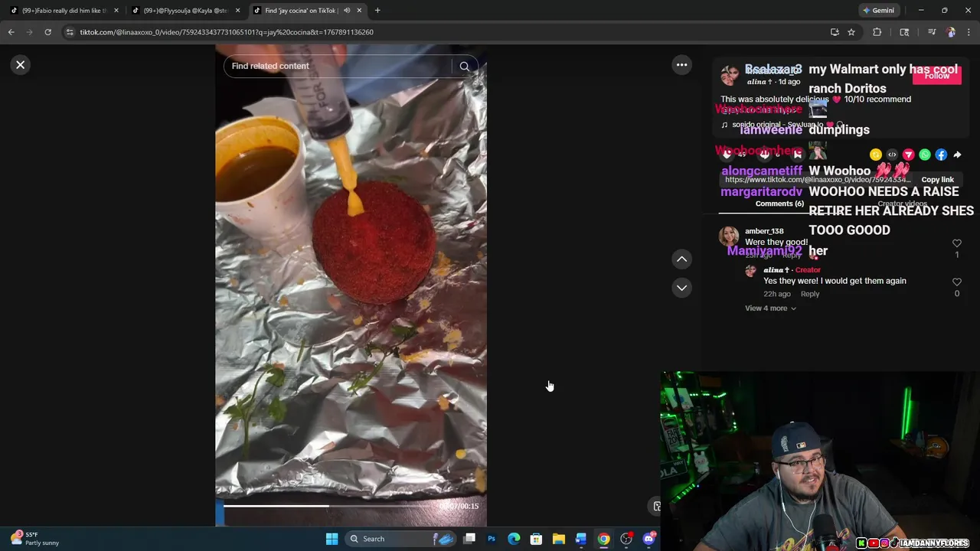Bookmark this page with star icon

coord(851,32)
